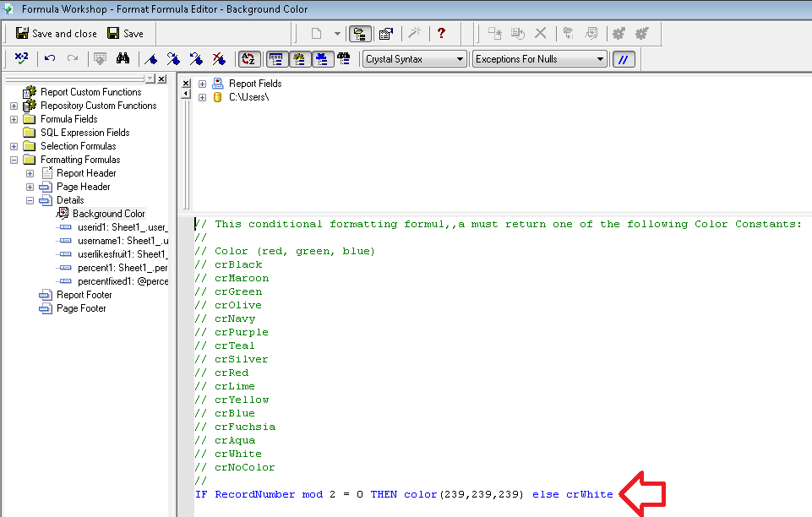Click the RecordNumber keyword in formula
The height and width of the screenshot is (517, 812).
point(255,494)
